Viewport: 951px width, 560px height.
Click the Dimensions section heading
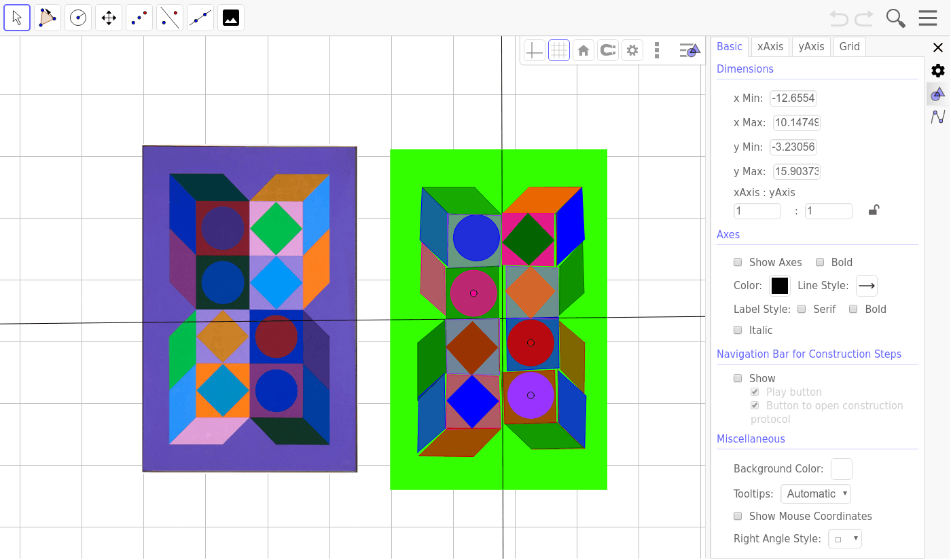tap(745, 69)
